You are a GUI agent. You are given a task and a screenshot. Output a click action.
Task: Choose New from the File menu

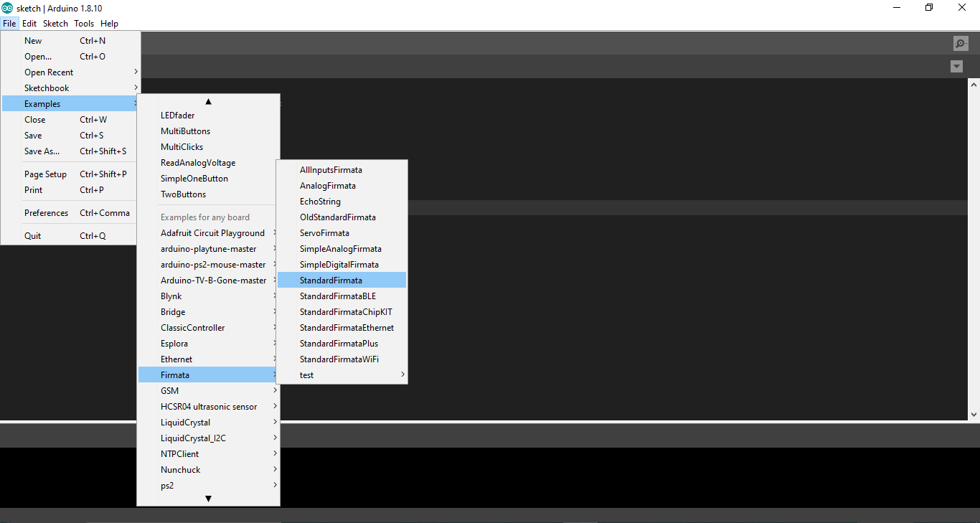coord(70,41)
